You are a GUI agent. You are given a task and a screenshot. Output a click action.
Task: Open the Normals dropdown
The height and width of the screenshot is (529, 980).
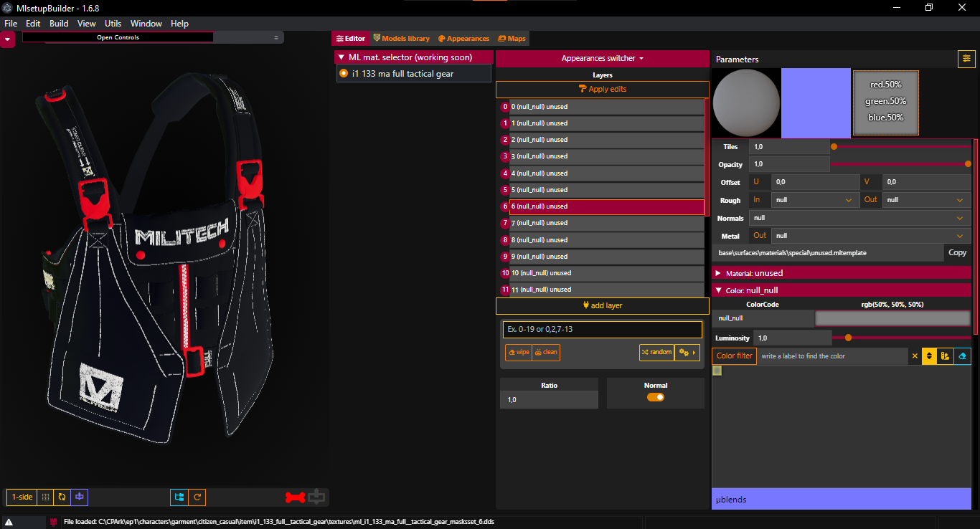point(859,218)
